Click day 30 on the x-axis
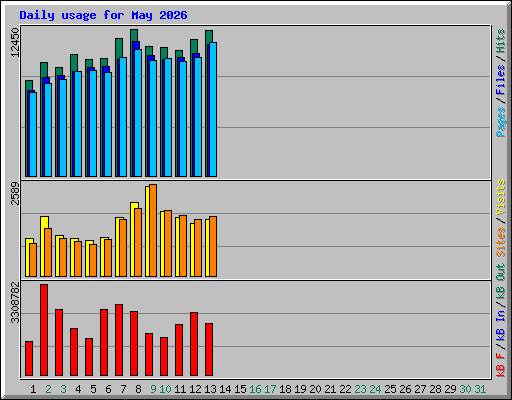Viewport: 512px width, 400px height. point(465,389)
